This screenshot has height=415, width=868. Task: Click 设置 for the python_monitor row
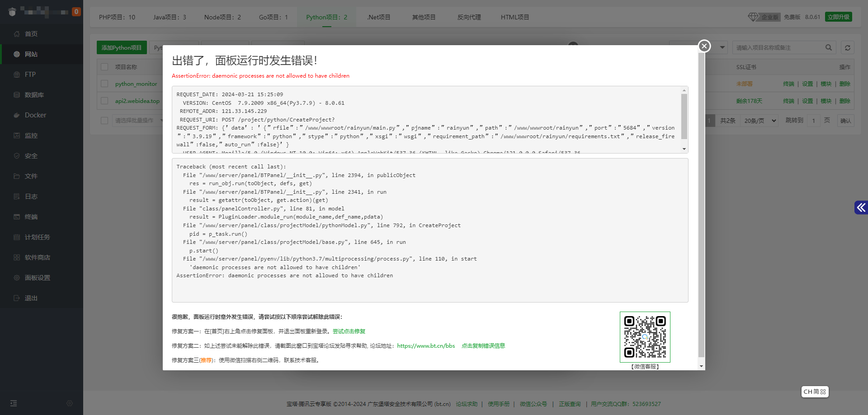tap(807, 84)
